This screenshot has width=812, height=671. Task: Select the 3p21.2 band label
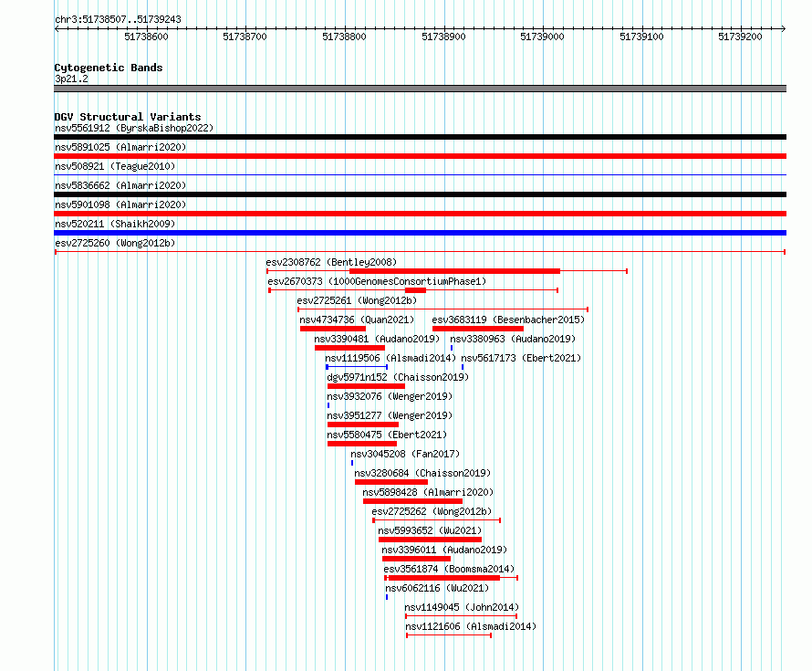[x=71, y=79]
